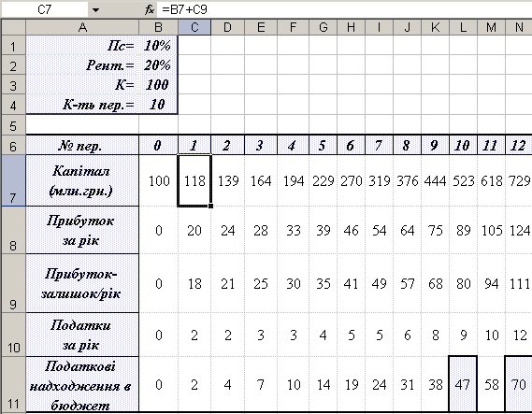Open the Name Box dropdown arrow
The width and height of the screenshot is (532, 414).
tap(96, 10)
